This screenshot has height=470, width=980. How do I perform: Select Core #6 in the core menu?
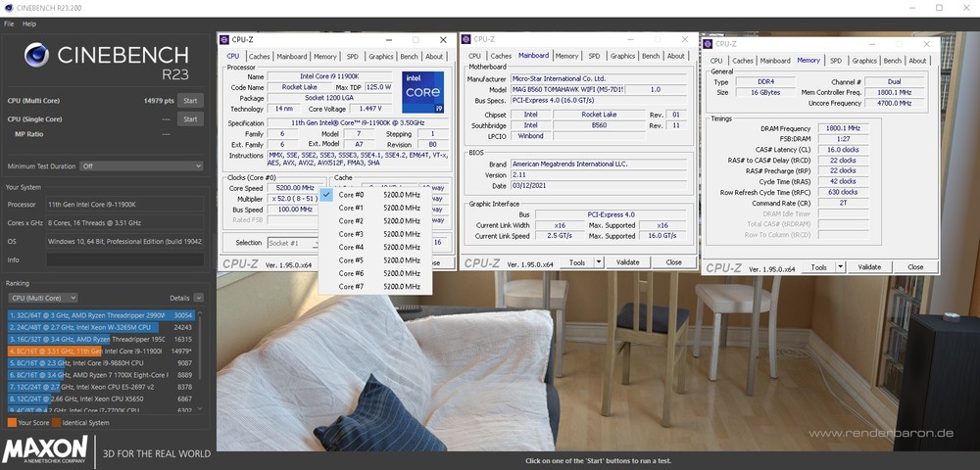coord(375,273)
